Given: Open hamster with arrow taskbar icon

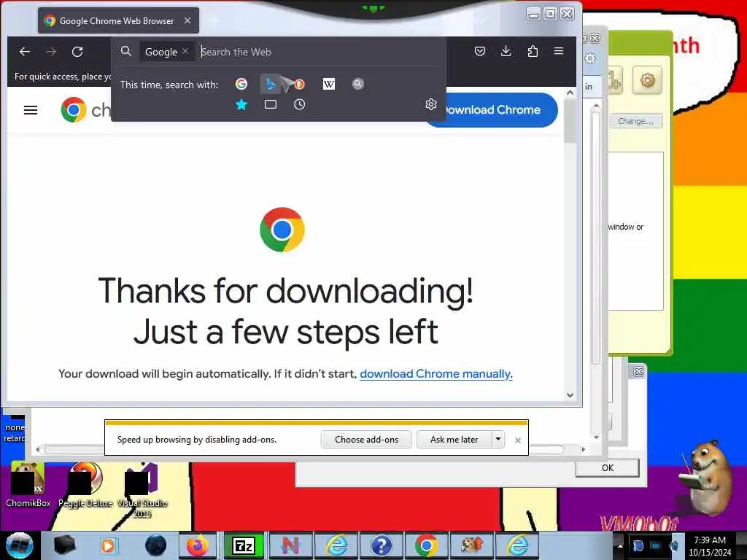Looking at the screenshot, I should point(472,545).
